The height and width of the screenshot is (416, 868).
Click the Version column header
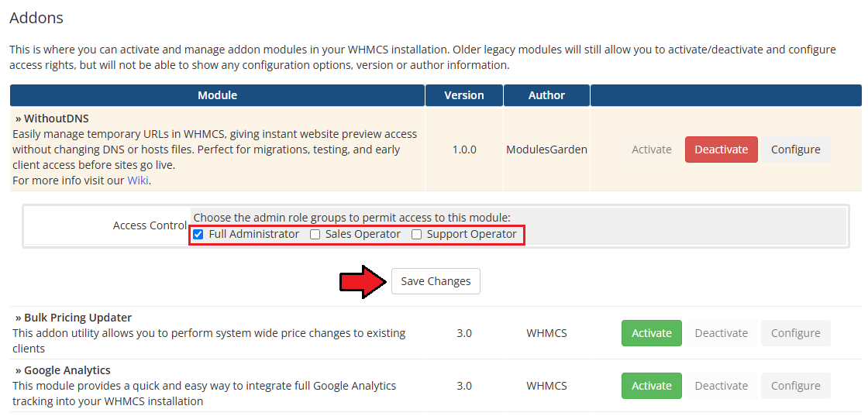pos(464,95)
